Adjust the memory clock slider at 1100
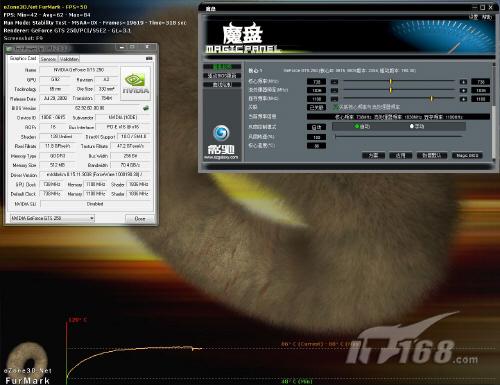The height and width of the screenshot is (385, 500). (431, 99)
